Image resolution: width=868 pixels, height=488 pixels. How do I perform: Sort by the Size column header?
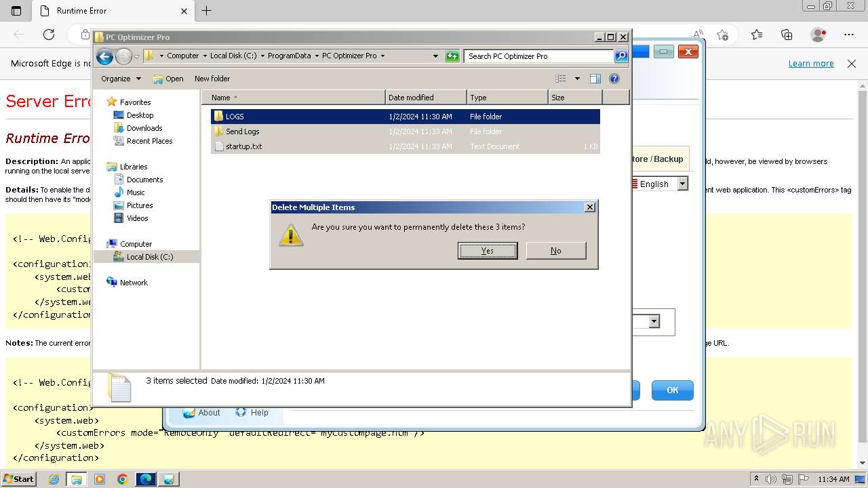575,98
